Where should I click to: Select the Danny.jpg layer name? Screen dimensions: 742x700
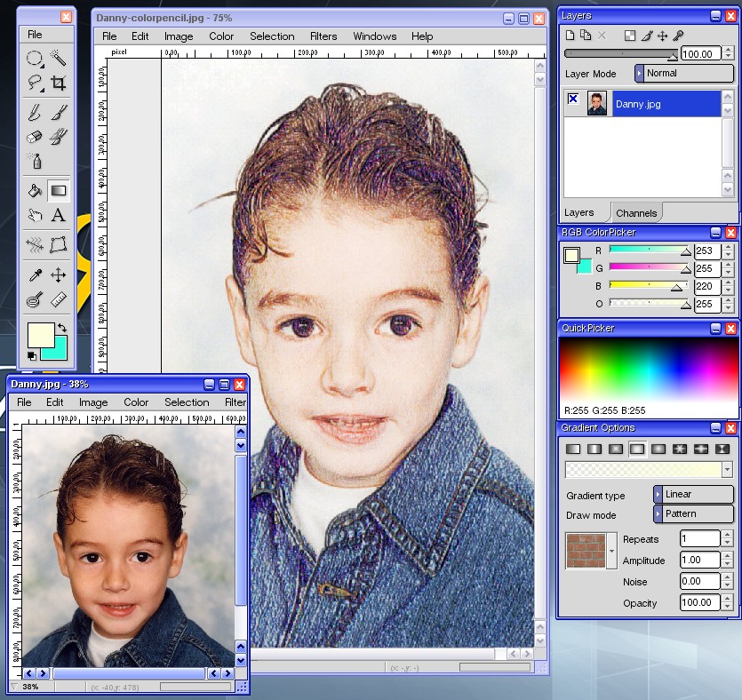[x=638, y=104]
